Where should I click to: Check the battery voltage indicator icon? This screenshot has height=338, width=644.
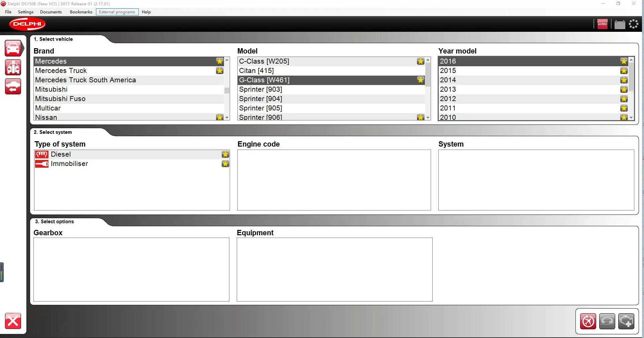[x=620, y=24]
